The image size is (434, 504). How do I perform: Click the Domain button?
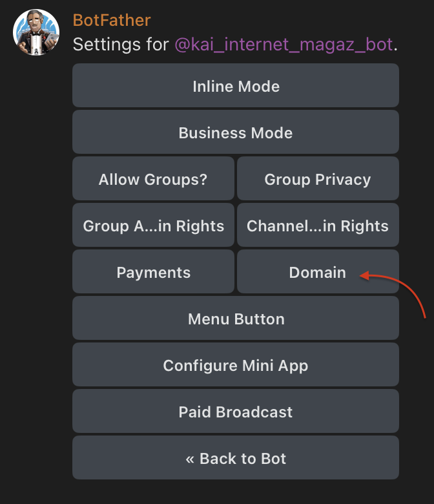(318, 272)
